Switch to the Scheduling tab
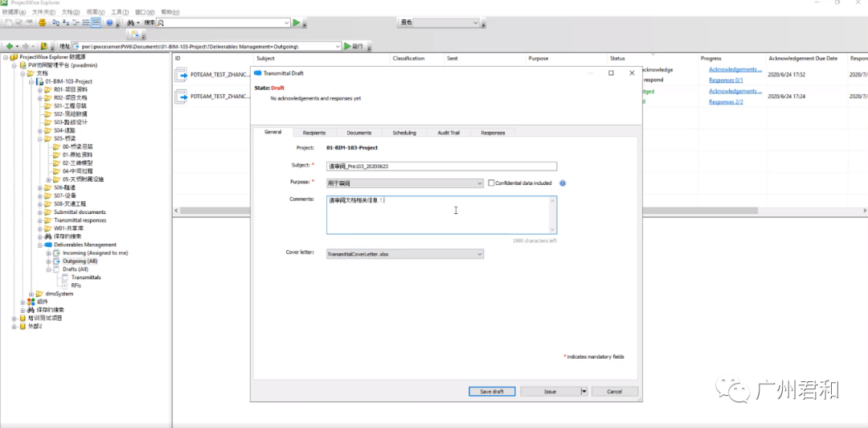Image resolution: width=868 pixels, height=428 pixels. 404,133
